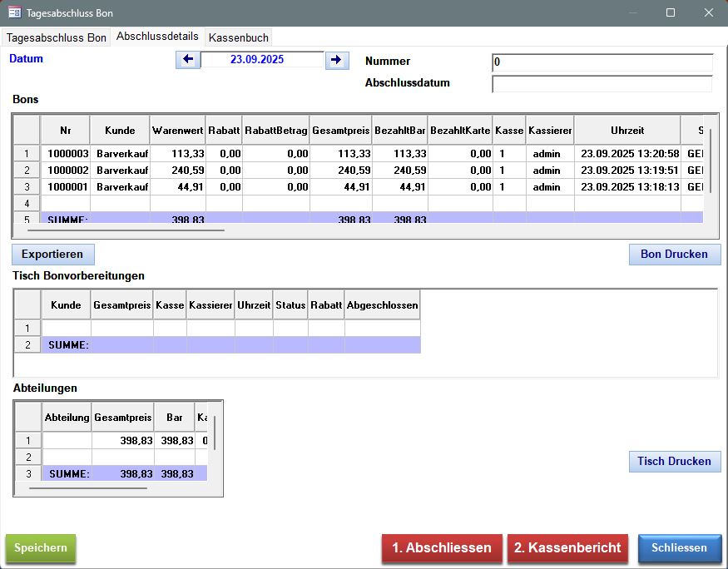
Task: Switch to the Tagesabschluss Bon tab
Action: click(x=57, y=37)
